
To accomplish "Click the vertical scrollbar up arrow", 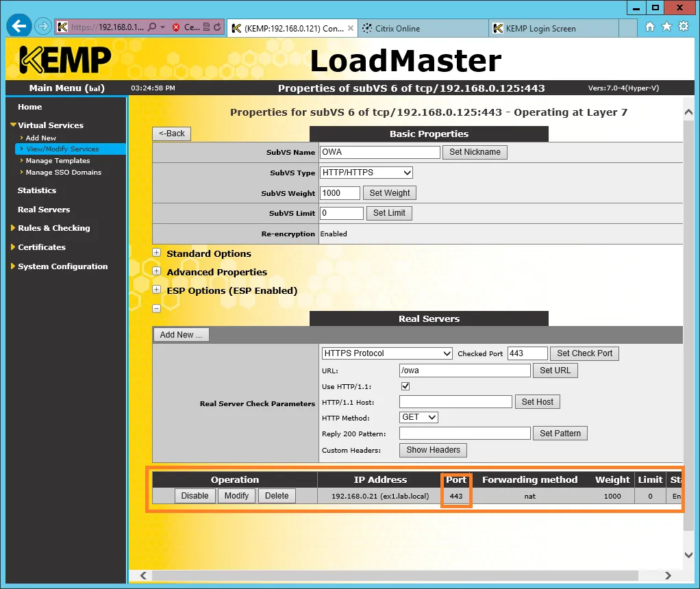I will (688, 112).
